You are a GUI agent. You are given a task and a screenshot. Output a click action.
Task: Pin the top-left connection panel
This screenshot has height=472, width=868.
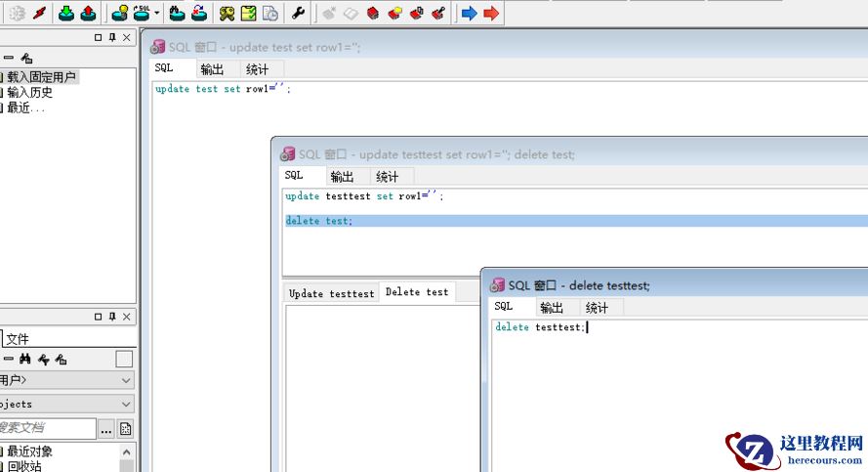(x=112, y=37)
